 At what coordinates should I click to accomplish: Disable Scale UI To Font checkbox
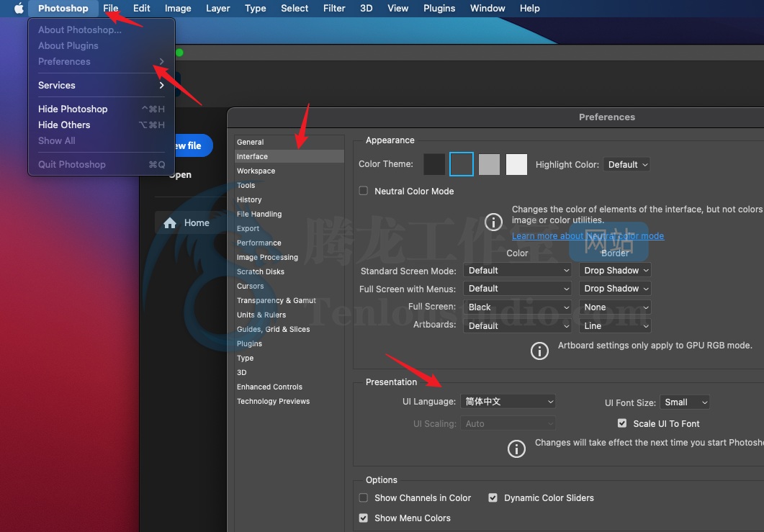pos(621,423)
